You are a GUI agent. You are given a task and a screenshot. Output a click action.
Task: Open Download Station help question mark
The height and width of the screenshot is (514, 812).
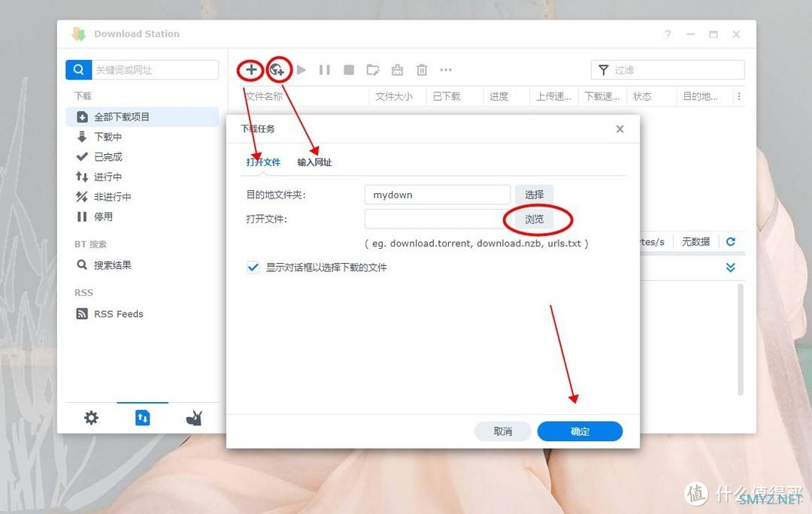pyautogui.click(x=668, y=34)
